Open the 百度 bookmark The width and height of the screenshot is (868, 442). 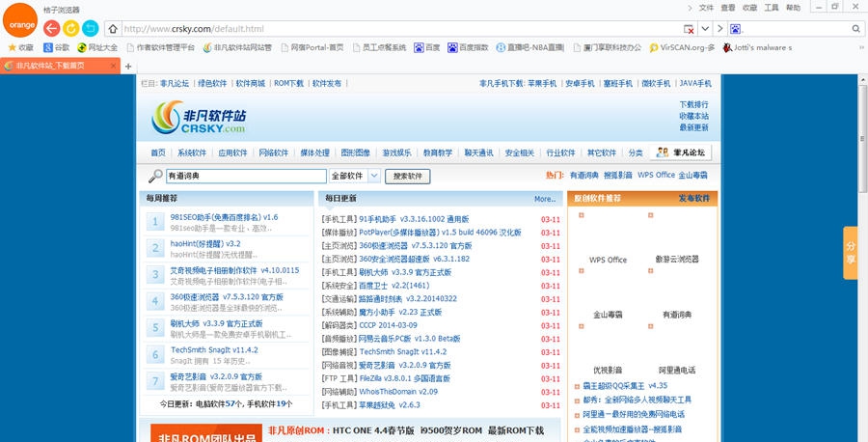coord(426,46)
